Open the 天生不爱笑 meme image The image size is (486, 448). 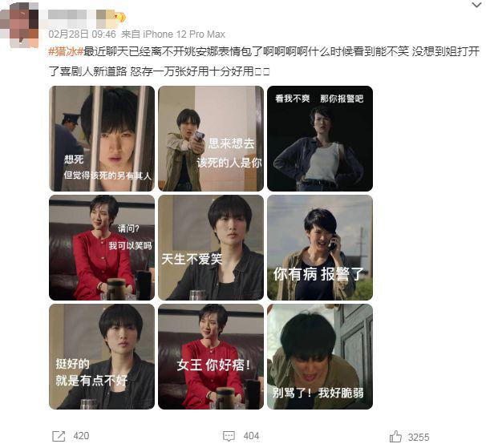pos(211,248)
